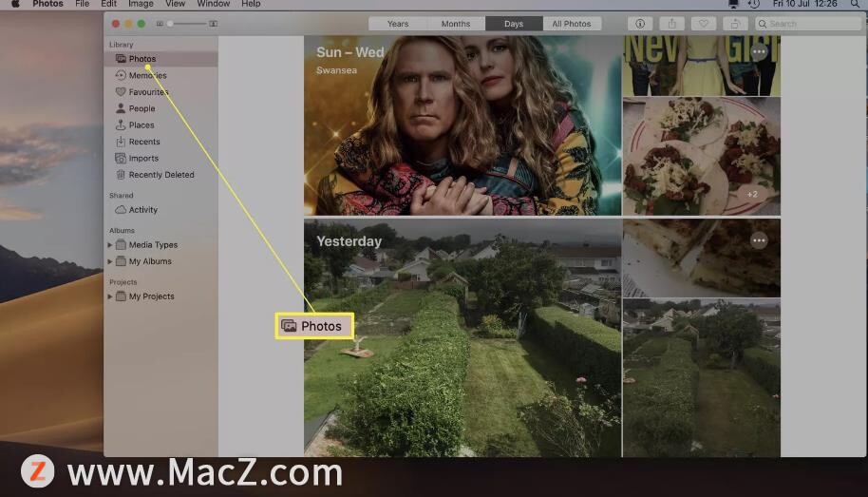Click the +2 more photos badge
Screen dimensions: 868x497
(752, 195)
